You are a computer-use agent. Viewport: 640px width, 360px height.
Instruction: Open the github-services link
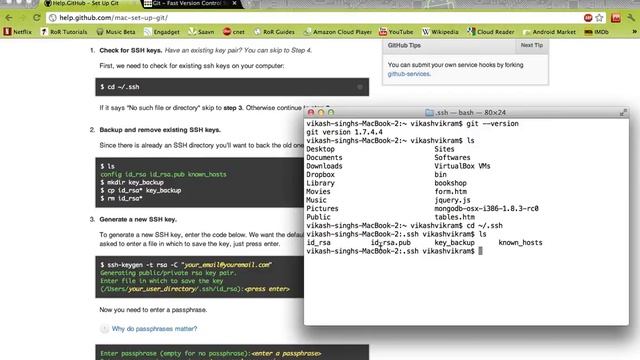[x=409, y=74]
